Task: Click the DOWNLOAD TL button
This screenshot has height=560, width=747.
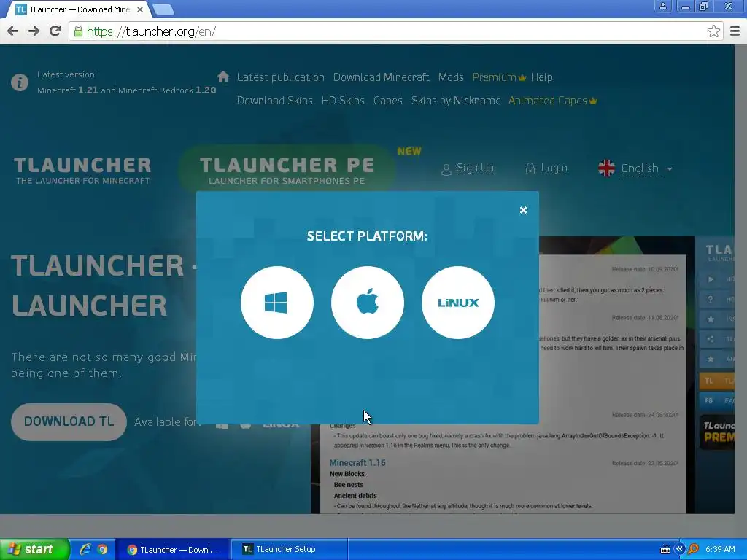Action: pyautogui.click(x=69, y=421)
